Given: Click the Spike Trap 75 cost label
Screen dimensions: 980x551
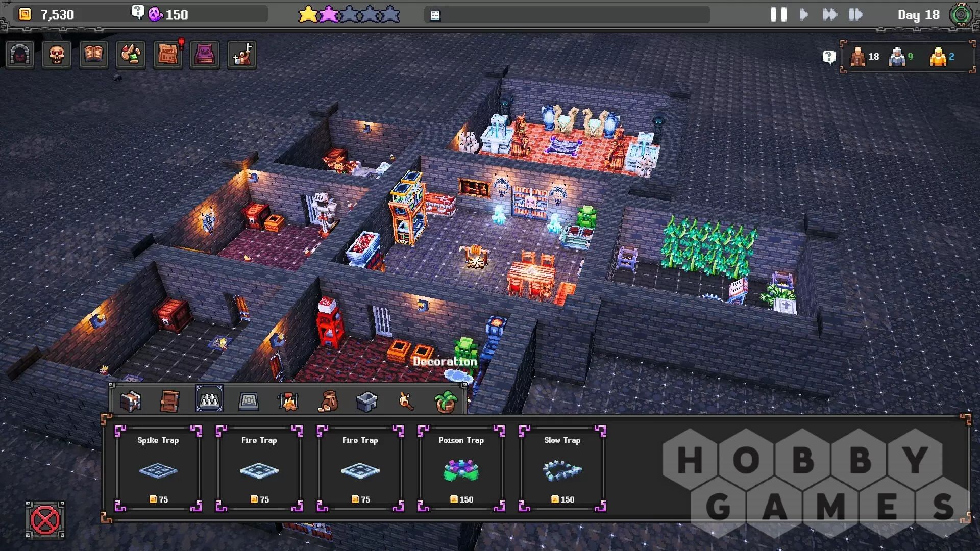Looking at the screenshot, I should [159, 499].
